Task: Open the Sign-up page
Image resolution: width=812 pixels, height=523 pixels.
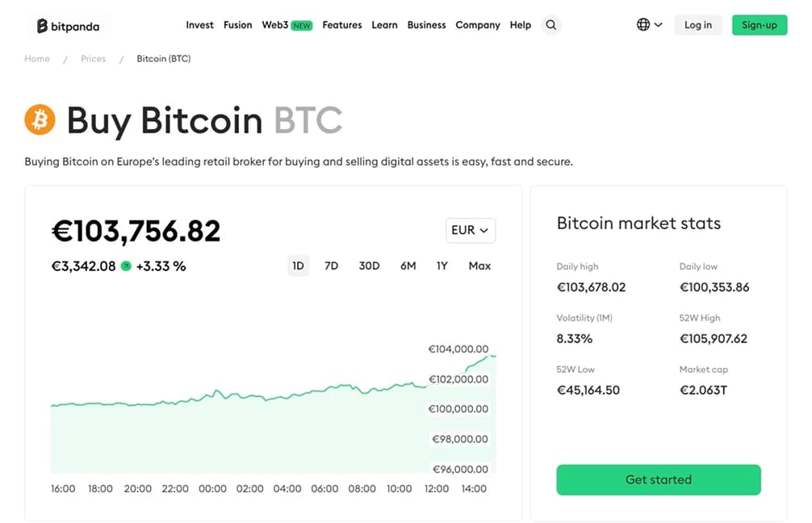Action: tap(759, 25)
